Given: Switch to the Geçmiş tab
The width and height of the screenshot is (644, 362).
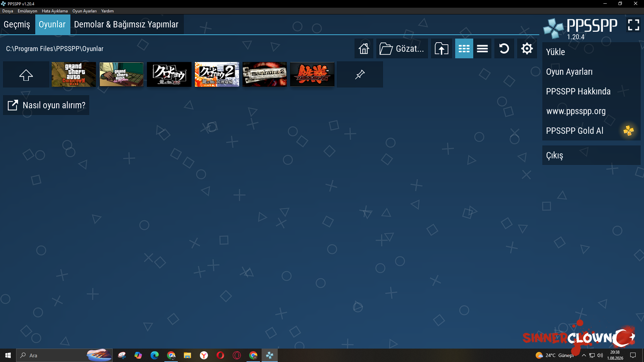Looking at the screenshot, I should (17, 24).
